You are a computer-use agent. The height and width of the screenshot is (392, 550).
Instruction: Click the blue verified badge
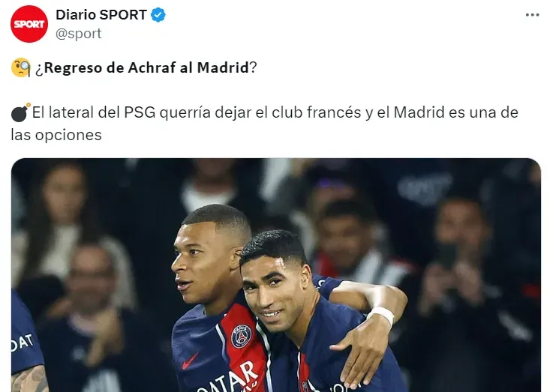coord(158,15)
